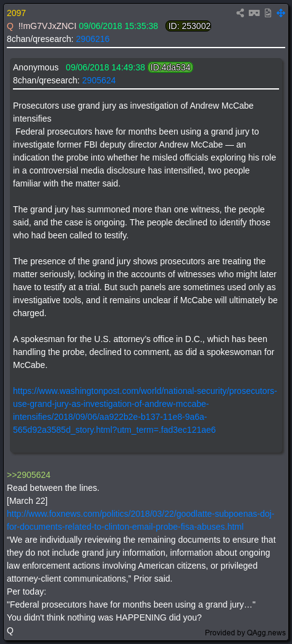292x644 pixels.
Task: Click the green ID:4da534 badge
Action: pos(170,67)
